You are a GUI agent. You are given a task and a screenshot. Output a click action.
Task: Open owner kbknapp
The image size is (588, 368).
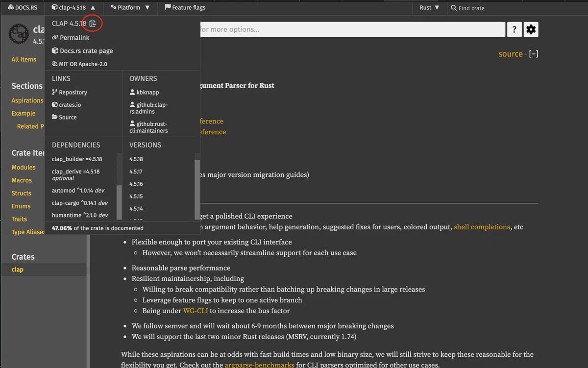[145, 92]
